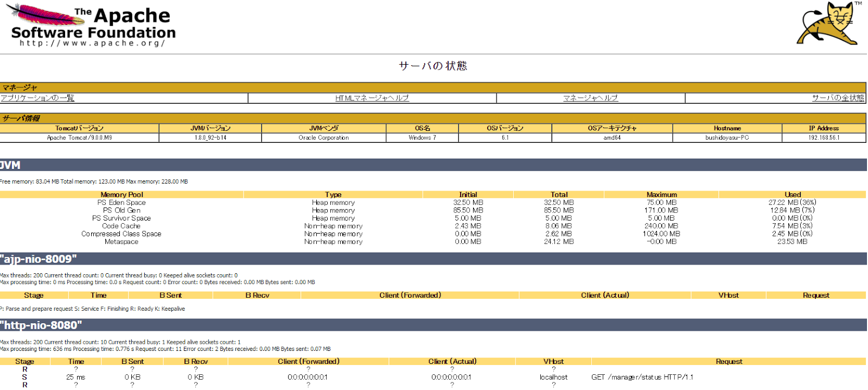Click the OSアーキテクチャ column header
The image size is (868, 390).
pos(612,128)
